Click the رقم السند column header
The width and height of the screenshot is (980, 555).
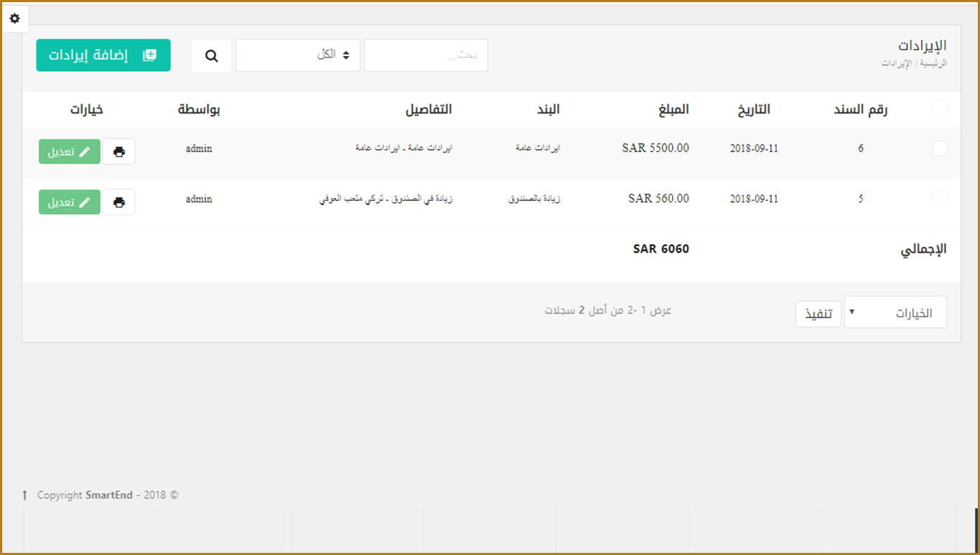(860, 110)
